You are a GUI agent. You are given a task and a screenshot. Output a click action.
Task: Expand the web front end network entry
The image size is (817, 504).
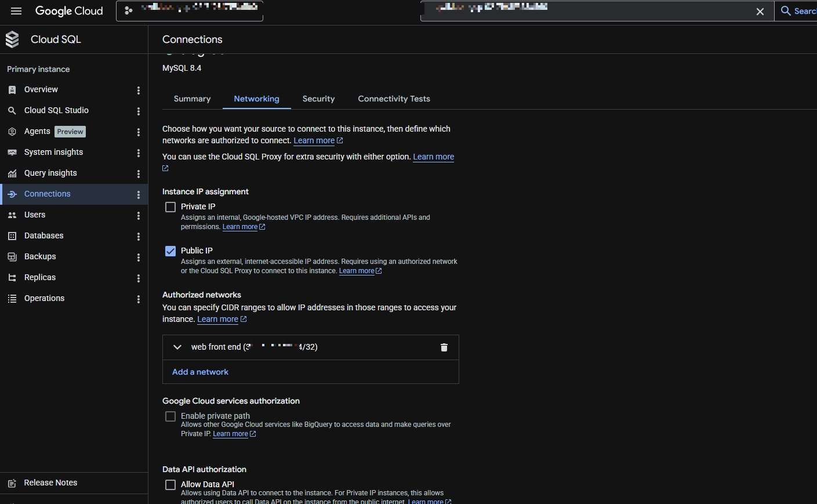pyautogui.click(x=177, y=347)
